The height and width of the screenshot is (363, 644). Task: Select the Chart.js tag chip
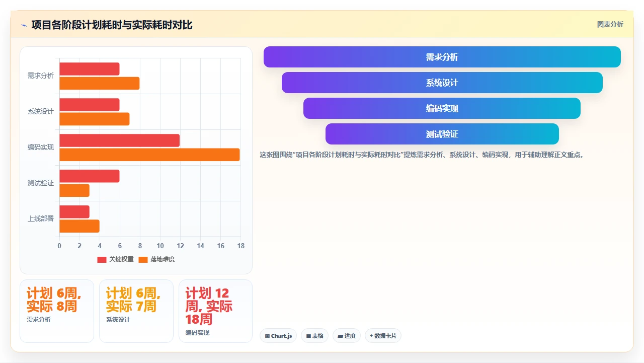tap(278, 336)
